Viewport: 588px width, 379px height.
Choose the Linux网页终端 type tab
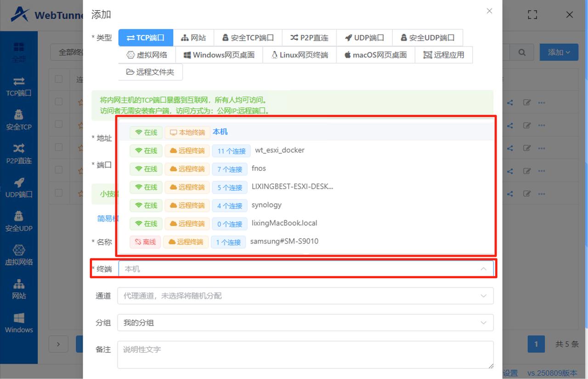pyautogui.click(x=300, y=55)
